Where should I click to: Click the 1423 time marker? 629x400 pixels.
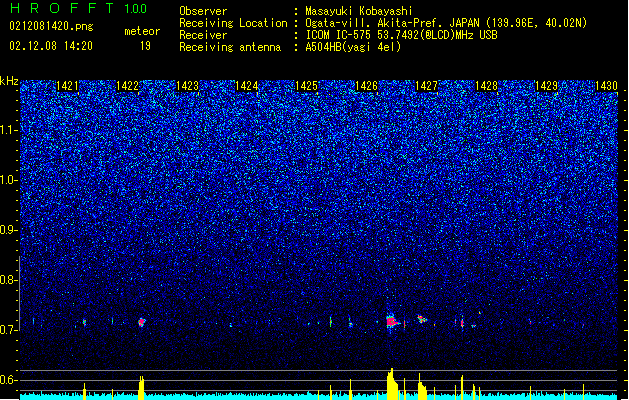(187, 86)
